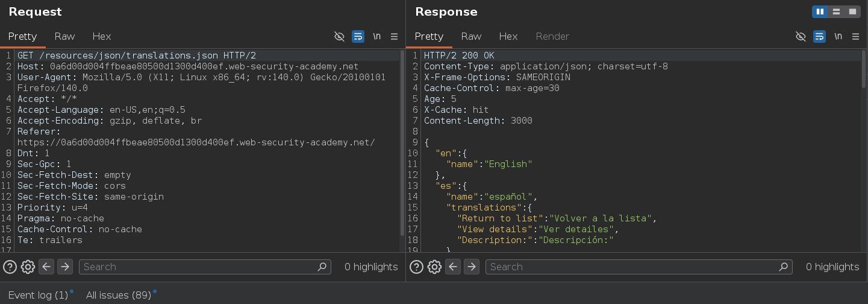This screenshot has height=304, width=868.
Task: Go to previous match in Request pane
Action: pos(47,267)
